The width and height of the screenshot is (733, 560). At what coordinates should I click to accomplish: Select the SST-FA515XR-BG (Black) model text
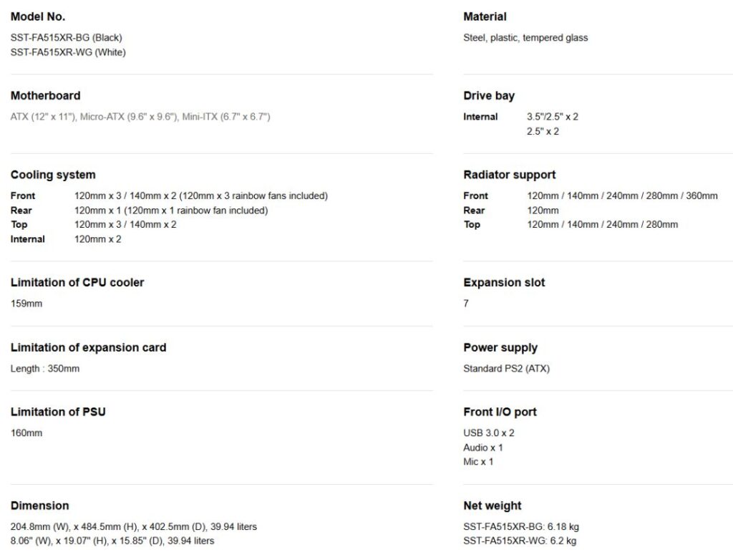(66, 38)
